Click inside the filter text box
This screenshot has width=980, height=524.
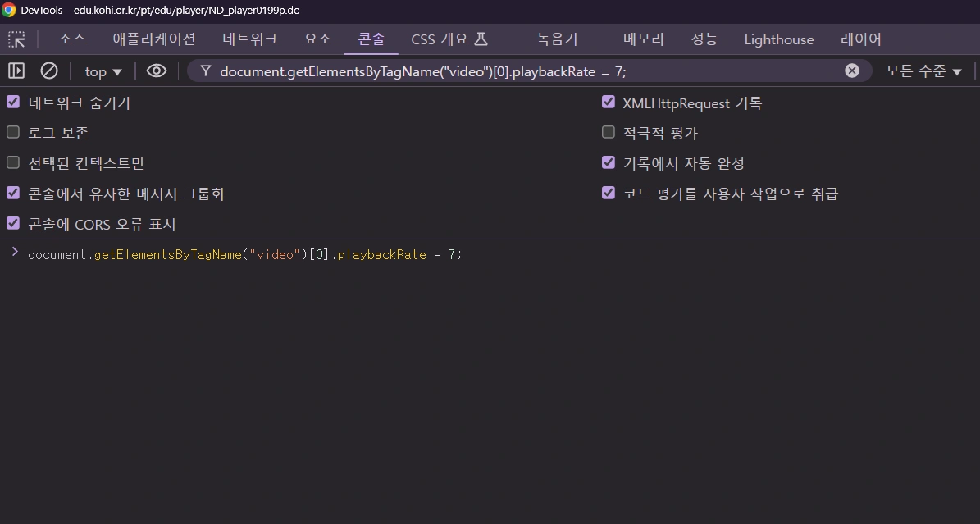[533, 71]
